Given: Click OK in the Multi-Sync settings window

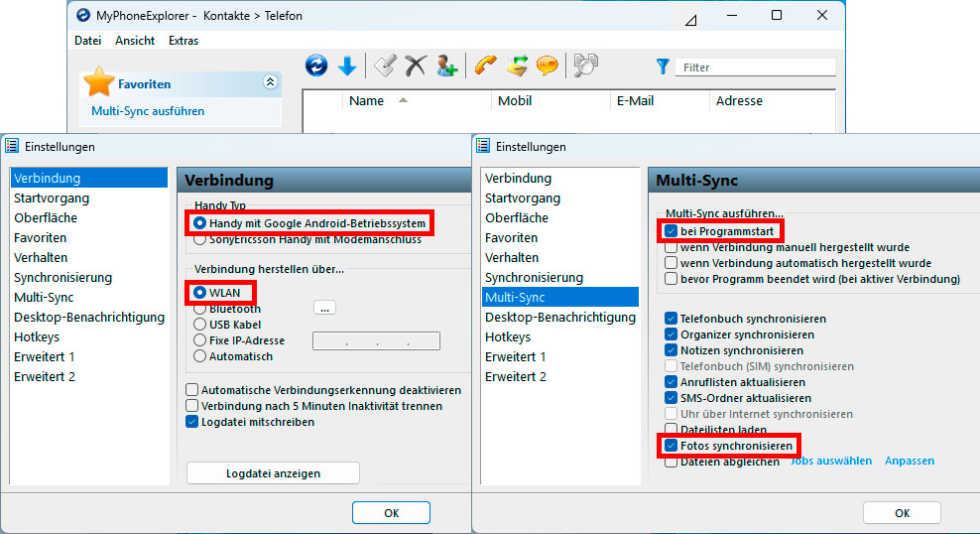Looking at the screenshot, I should tap(902, 513).
